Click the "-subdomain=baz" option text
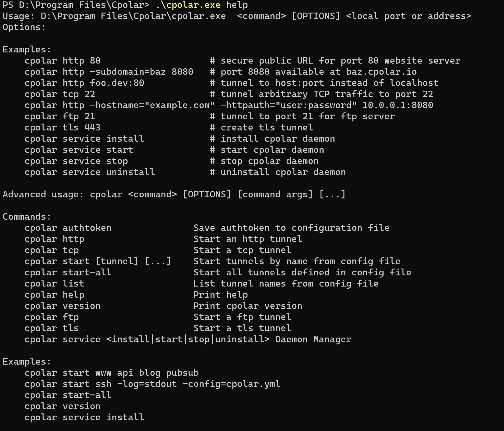 point(128,72)
